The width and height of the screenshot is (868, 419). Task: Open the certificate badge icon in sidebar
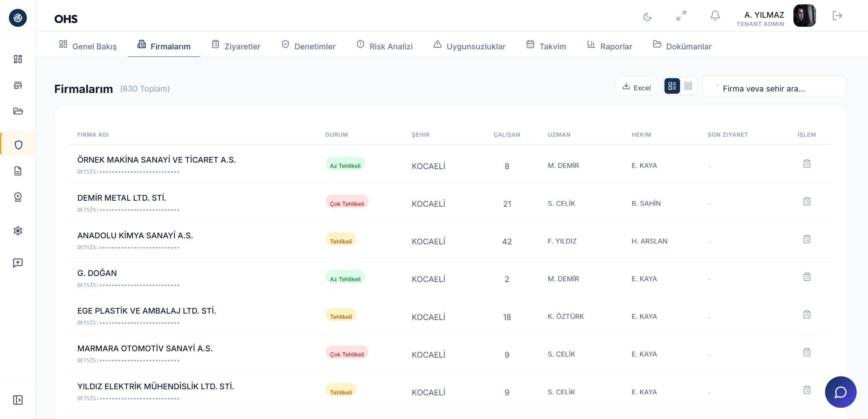[x=18, y=197]
